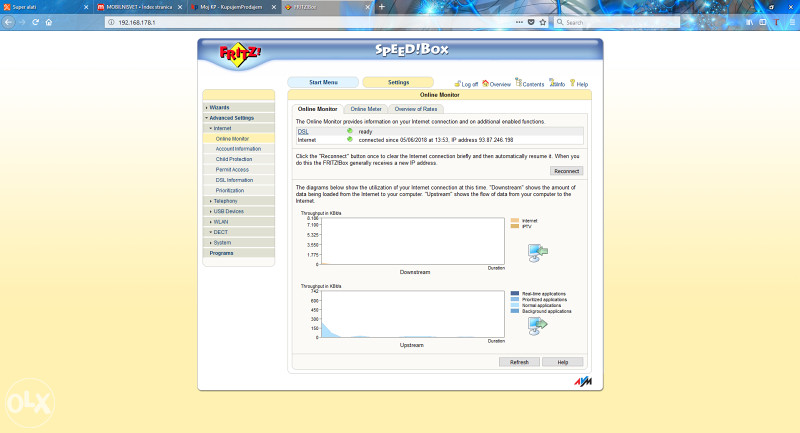
Task: Expand the DECT submenu
Action: click(239, 232)
